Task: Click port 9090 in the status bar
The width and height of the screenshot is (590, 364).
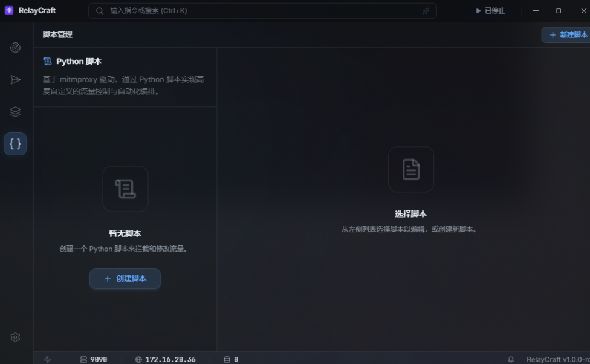Action: (94, 360)
